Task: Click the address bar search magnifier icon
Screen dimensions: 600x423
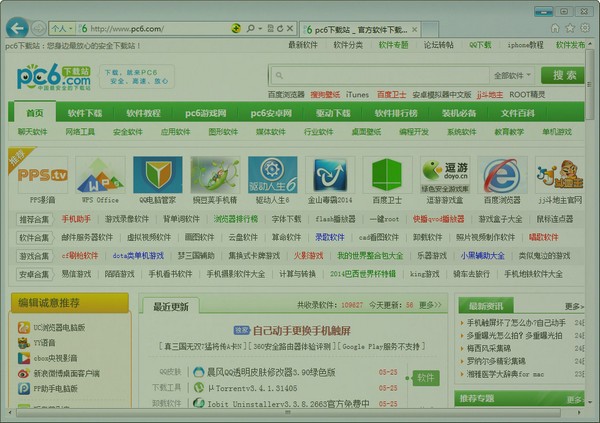Action: (x=250, y=28)
